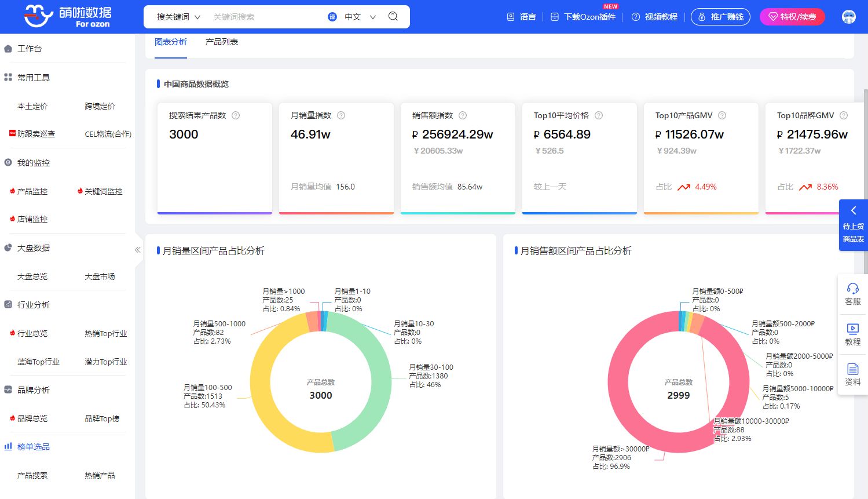Open 店铺监控 in sidebar
Screen dimensions: 868x499
pyautogui.click(x=32, y=219)
